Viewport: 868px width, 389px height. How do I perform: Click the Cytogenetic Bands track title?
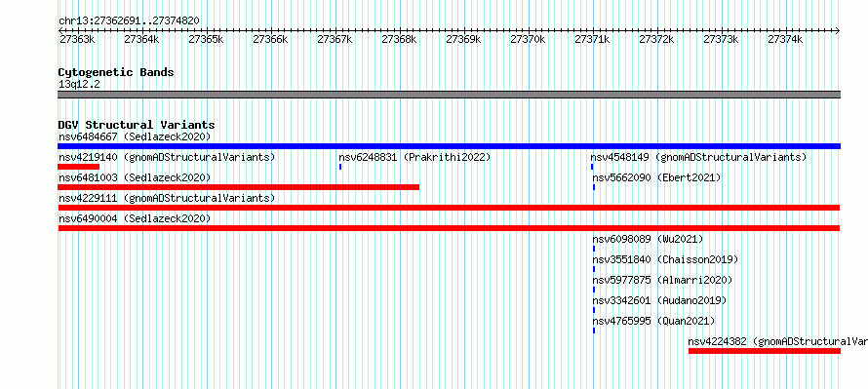coord(116,72)
